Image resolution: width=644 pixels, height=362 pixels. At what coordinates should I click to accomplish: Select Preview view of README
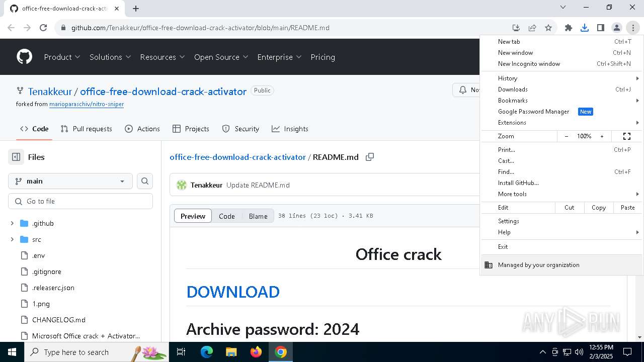pyautogui.click(x=193, y=216)
